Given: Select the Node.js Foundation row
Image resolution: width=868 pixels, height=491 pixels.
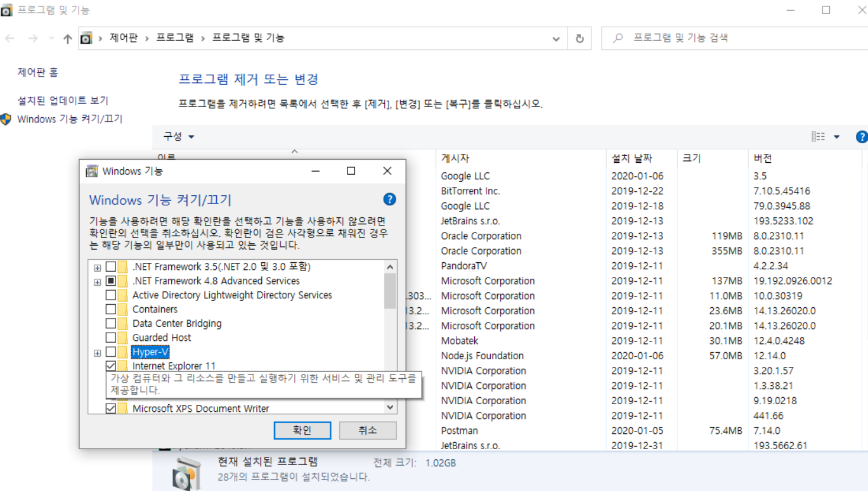Looking at the screenshot, I should tap(483, 356).
